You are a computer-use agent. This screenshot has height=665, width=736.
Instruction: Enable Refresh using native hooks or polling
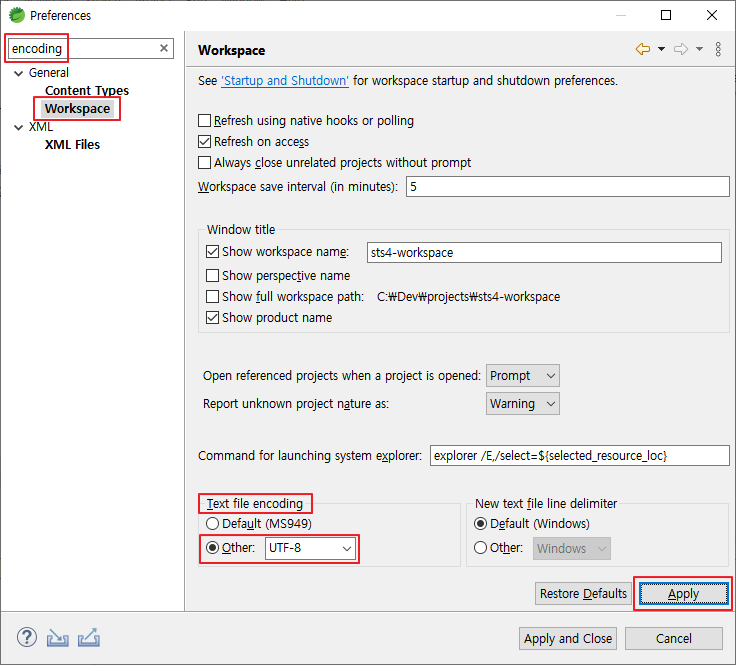pos(204,121)
